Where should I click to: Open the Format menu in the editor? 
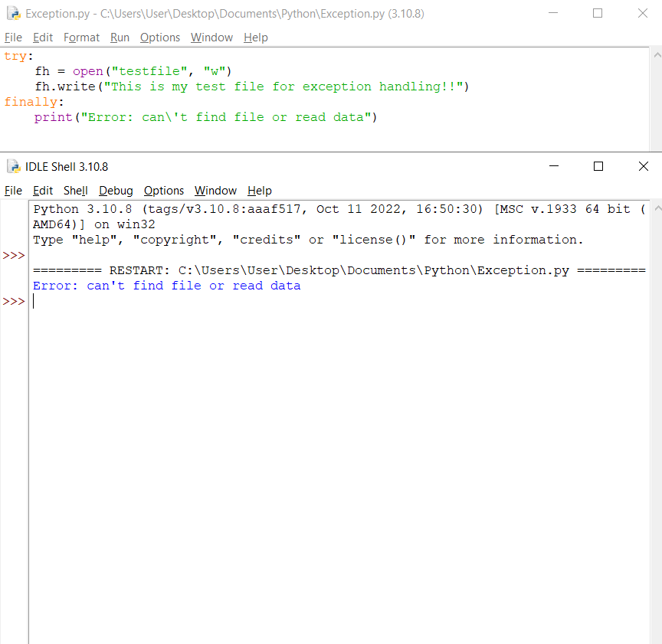81,38
